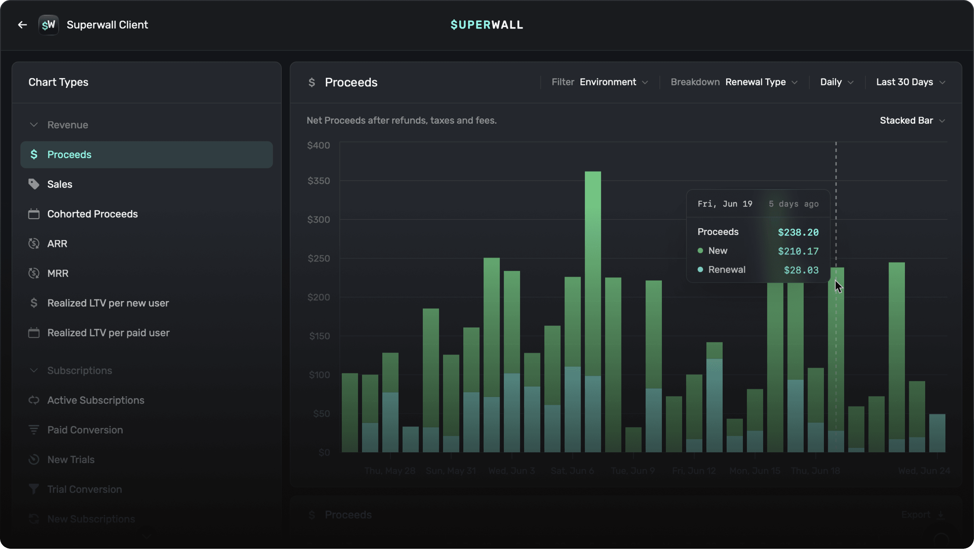This screenshot has height=560, width=974.
Task: Click the $210.17 New value in tooltip
Action: [x=798, y=251]
